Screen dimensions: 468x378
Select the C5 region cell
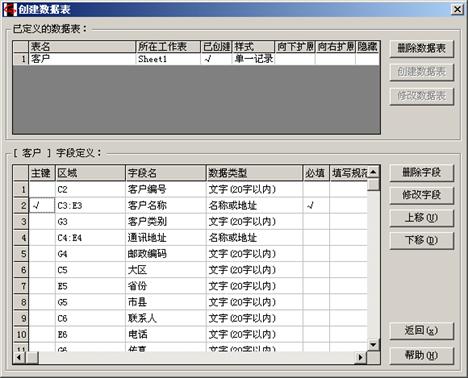click(x=90, y=270)
